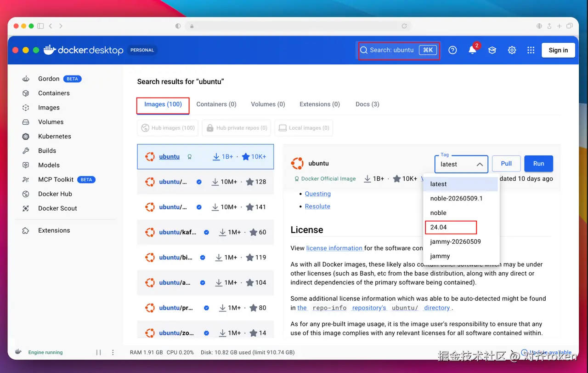Viewport: 588px width, 373px height.
Task: Toggle the Local images (0) filter
Action: 304,128
